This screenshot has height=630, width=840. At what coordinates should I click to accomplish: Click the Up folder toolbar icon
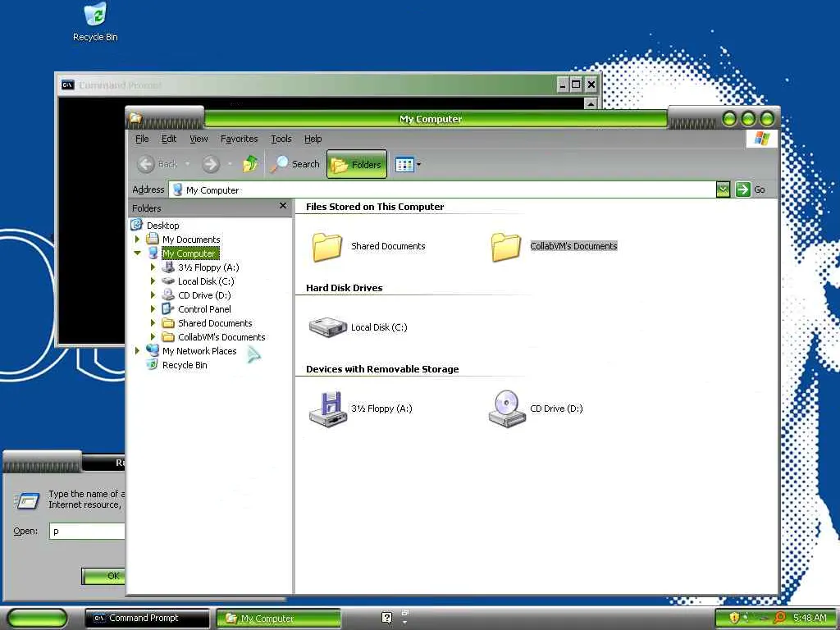(x=250, y=164)
